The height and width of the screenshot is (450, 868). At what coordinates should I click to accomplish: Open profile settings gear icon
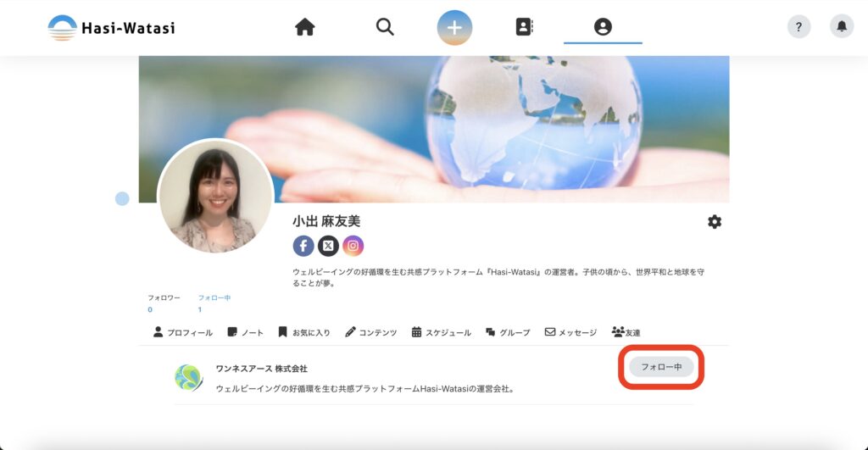click(x=715, y=222)
